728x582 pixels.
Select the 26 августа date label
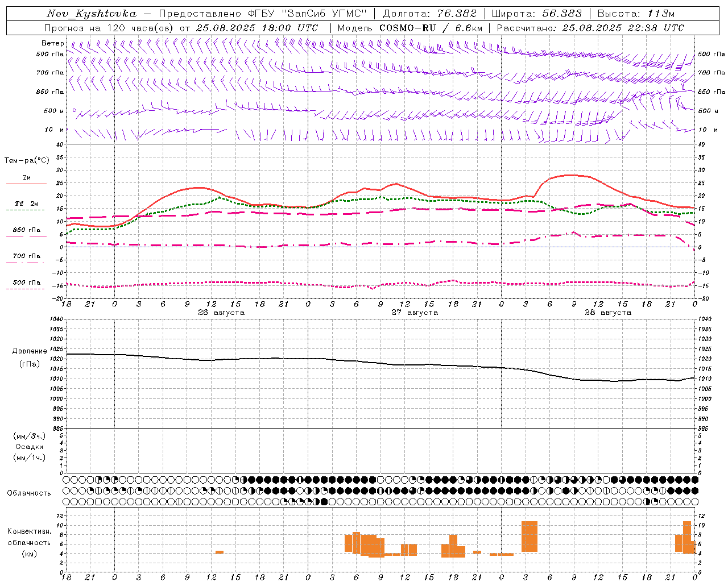click(221, 313)
